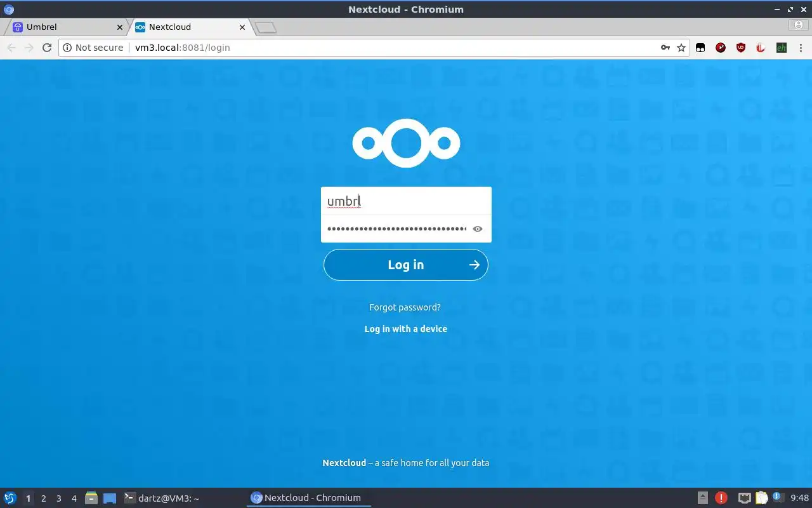Click the 9:48 clock
The image size is (812, 508).
point(800,498)
